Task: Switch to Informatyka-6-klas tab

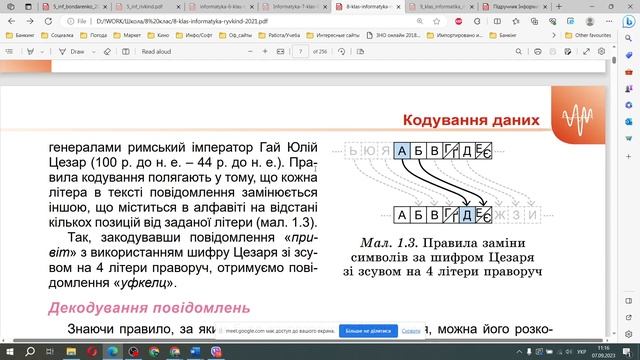Action: pos(222,7)
